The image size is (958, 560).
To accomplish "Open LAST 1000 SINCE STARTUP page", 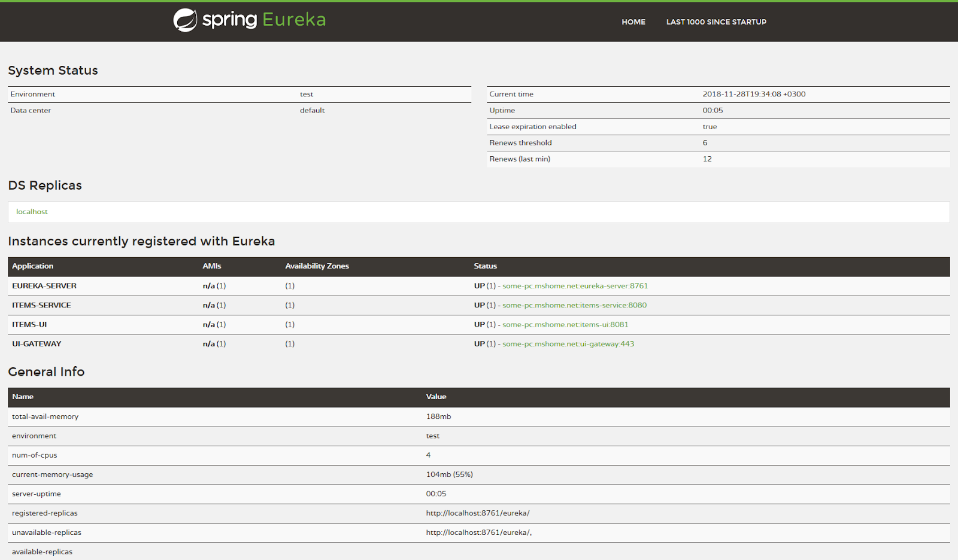I will click(716, 22).
